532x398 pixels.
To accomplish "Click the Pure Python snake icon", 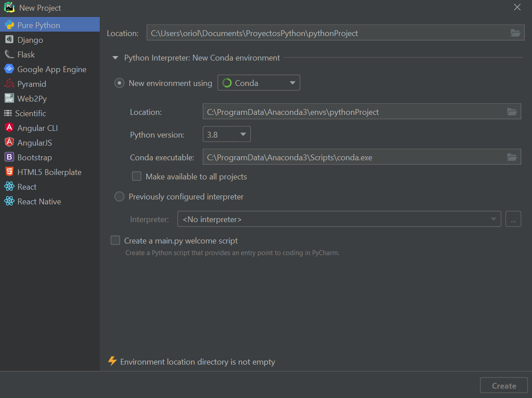I will tap(9, 25).
